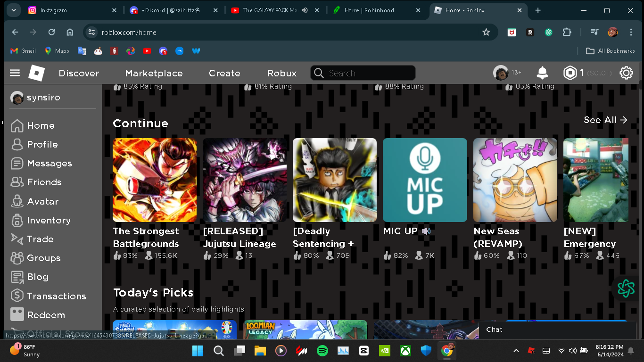The image size is (644, 362).
Task: Open the McAfee extension icon
Action: [x=512, y=32]
